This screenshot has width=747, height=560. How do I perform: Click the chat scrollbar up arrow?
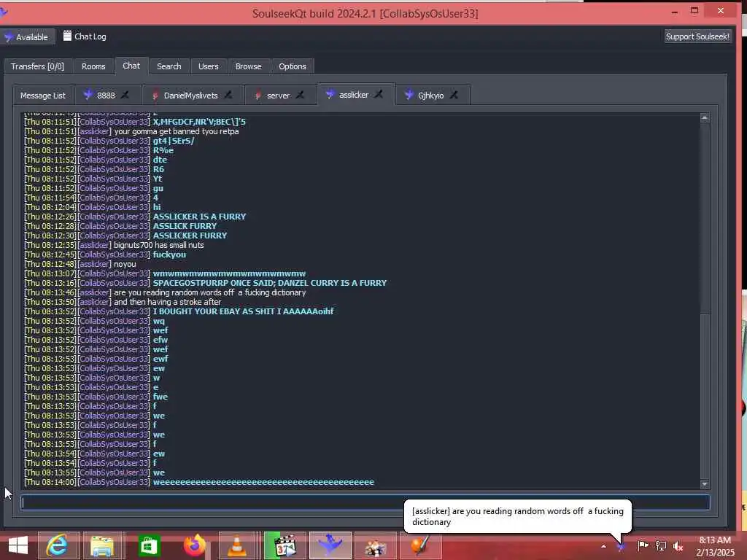tap(705, 117)
